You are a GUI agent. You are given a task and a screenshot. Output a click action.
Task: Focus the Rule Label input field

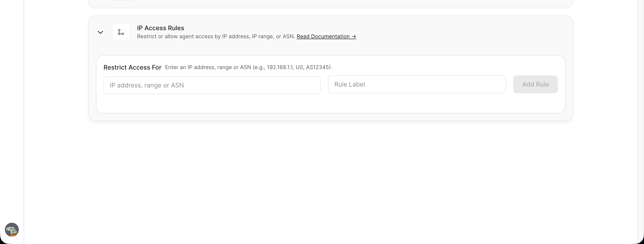pos(417,85)
